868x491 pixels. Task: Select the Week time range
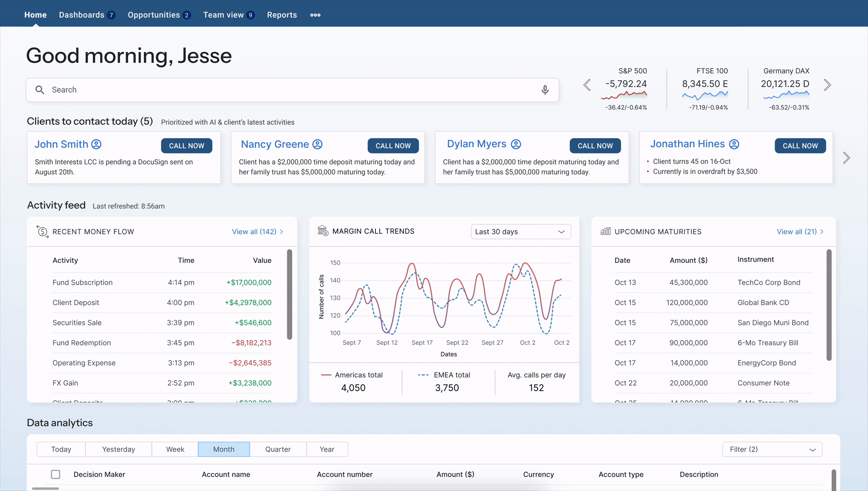(x=175, y=449)
